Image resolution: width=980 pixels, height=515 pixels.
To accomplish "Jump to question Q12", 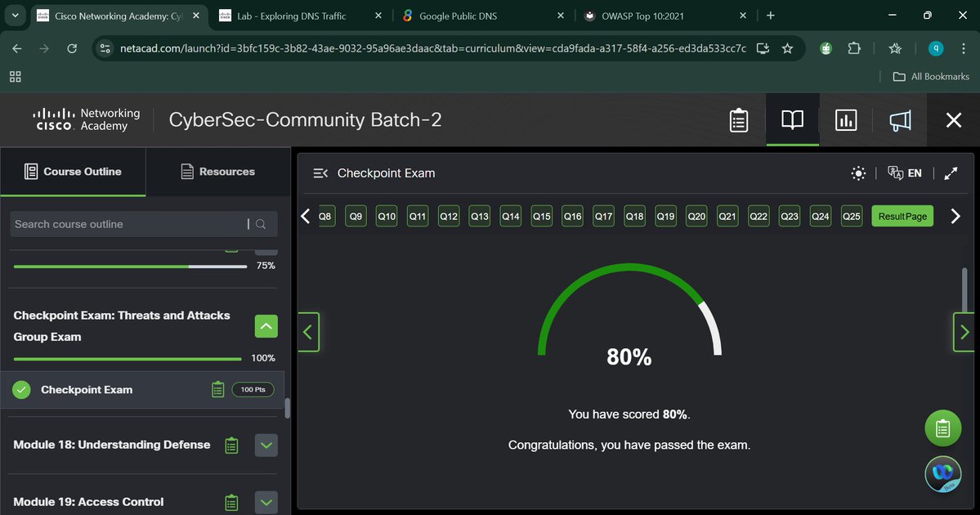I will pos(449,217).
